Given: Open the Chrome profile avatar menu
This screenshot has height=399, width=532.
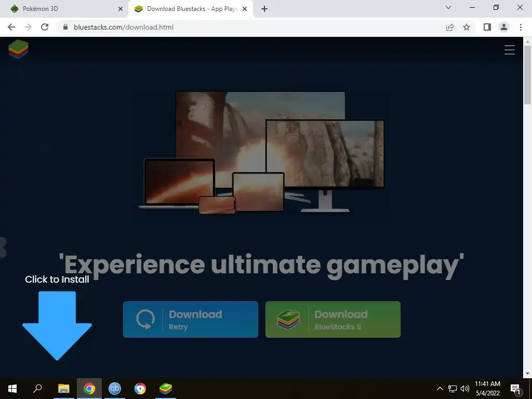Looking at the screenshot, I should point(504,27).
